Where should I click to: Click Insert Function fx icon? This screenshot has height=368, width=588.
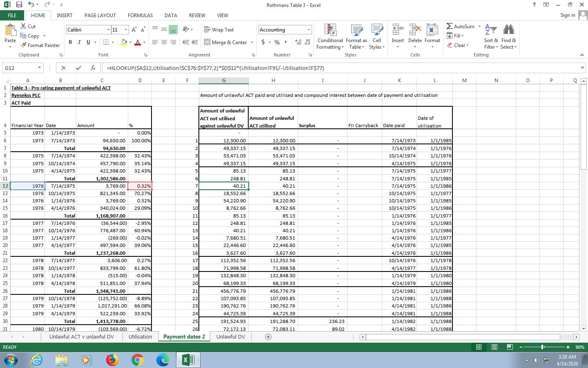pos(93,68)
